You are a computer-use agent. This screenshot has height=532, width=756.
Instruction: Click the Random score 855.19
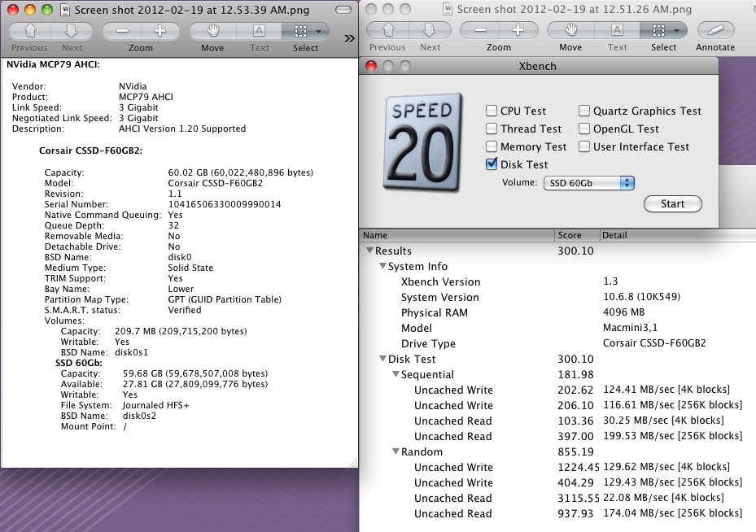click(575, 452)
